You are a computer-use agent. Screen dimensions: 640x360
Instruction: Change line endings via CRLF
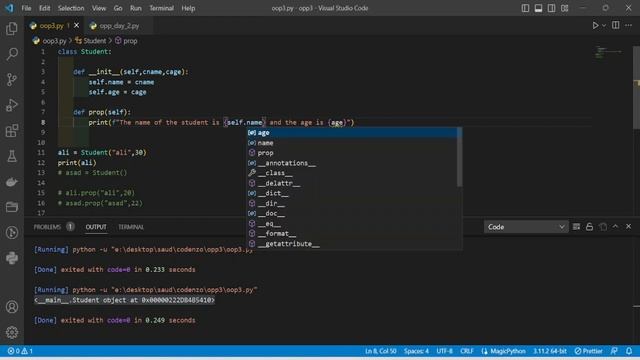pyautogui.click(x=467, y=351)
